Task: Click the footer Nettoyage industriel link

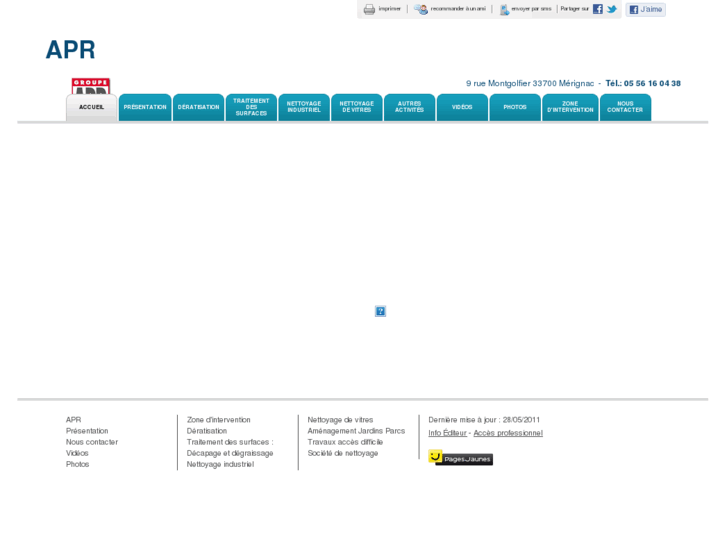Action: click(220, 464)
